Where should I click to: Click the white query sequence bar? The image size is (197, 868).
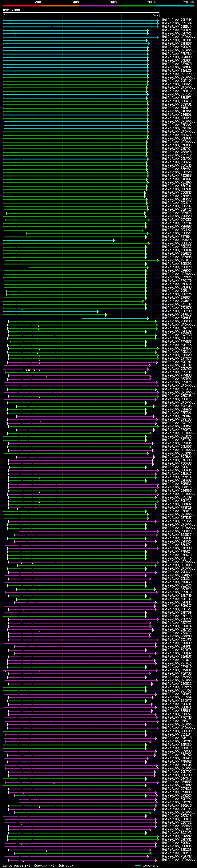tap(81, 13)
